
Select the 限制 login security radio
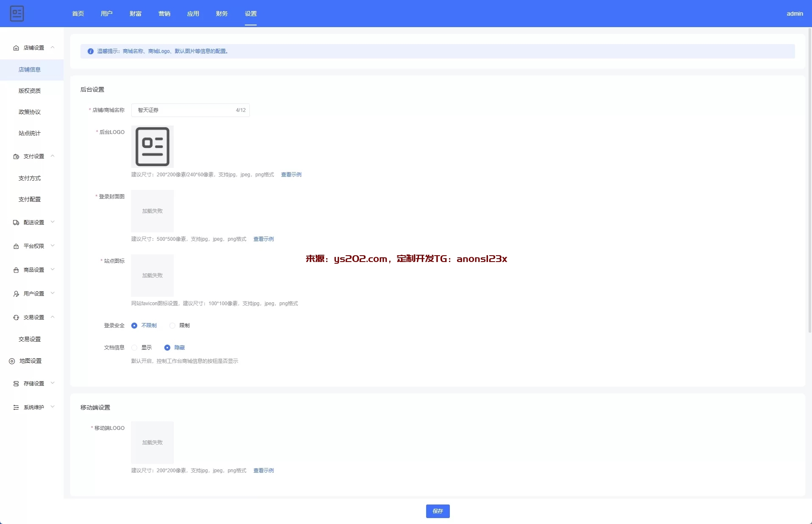tap(172, 326)
